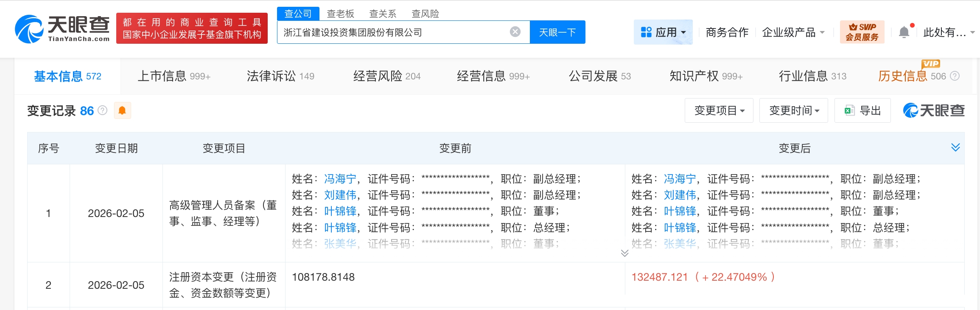This screenshot has width=980, height=310.
Task: Open SVIP 会员服务 badge
Action: (x=862, y=32)
